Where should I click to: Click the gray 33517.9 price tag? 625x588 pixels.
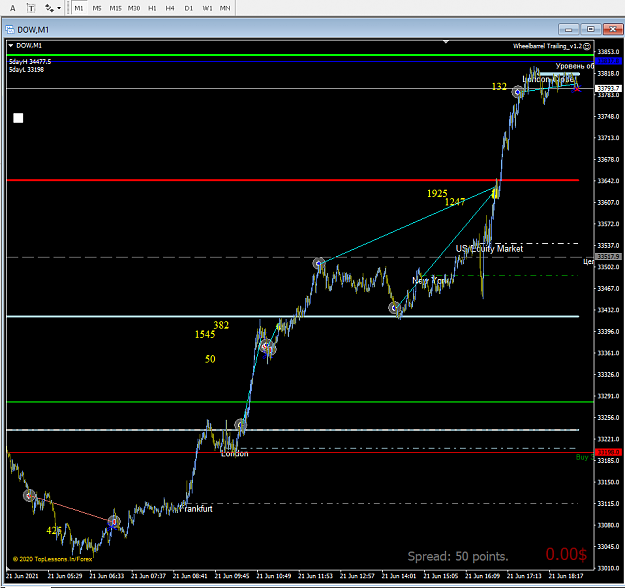[608, 256]
